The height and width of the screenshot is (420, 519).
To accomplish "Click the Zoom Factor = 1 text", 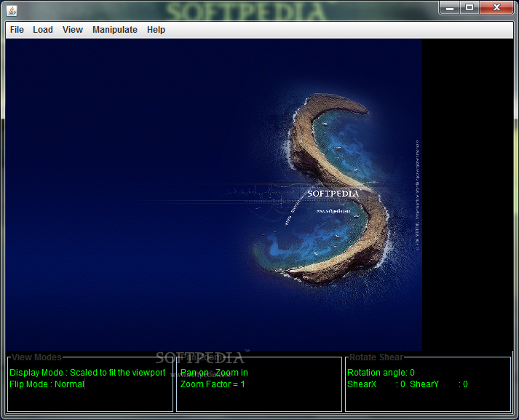I will click(x=213, y=384).
